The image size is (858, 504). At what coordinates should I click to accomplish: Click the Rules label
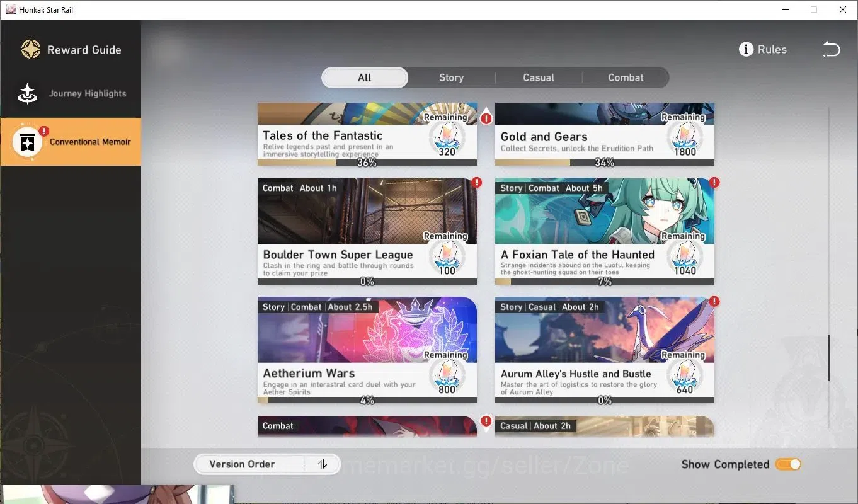772,50
